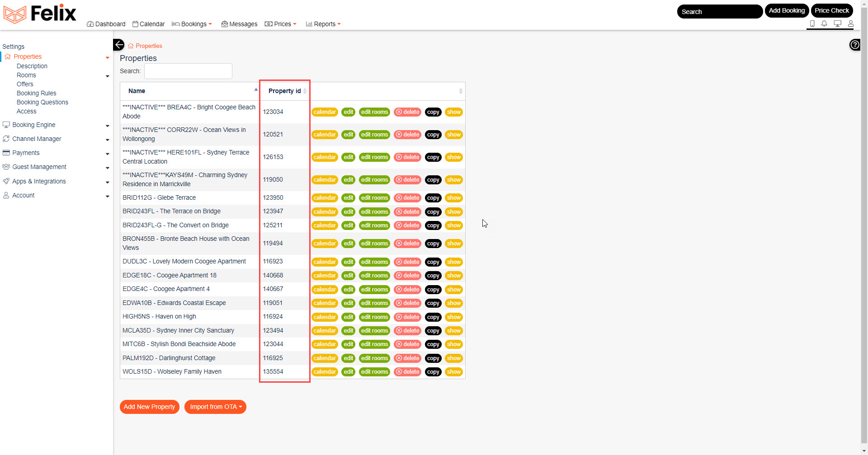Image resolution: width=868 pixels, height=455 pixels.
Task: Click the top Search field
Action: point(720,12)
